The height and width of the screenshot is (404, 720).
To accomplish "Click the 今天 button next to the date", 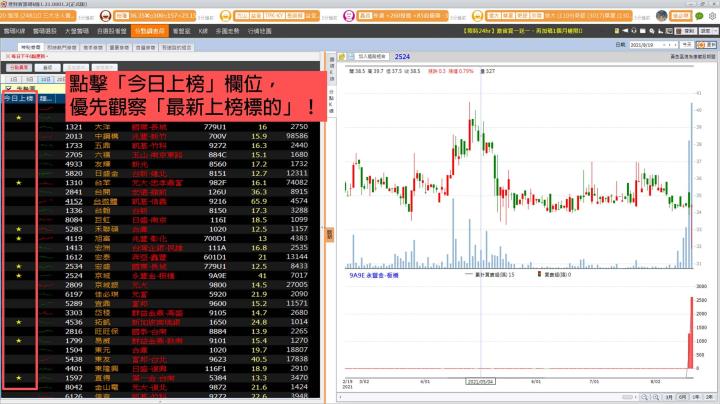I will pyautogui.click(x=686, y=45).
